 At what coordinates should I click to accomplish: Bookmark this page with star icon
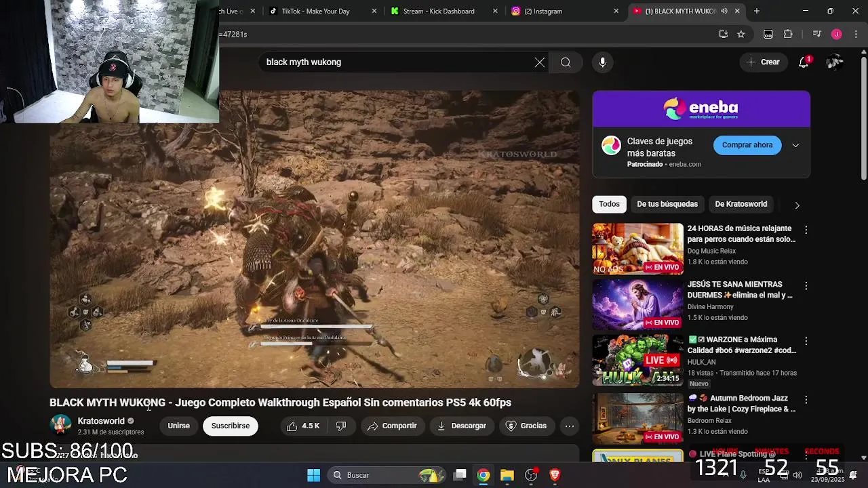(741, 34)
